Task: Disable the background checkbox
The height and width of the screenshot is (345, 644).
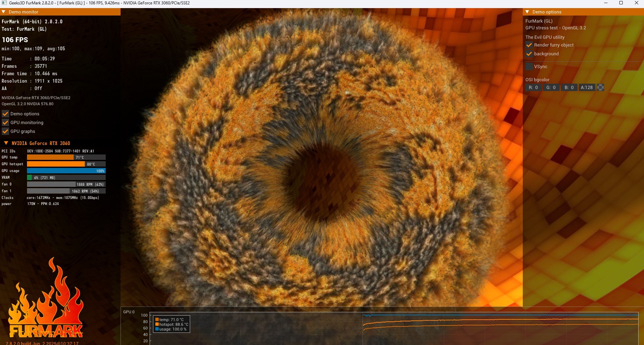Action: [529, 54]
